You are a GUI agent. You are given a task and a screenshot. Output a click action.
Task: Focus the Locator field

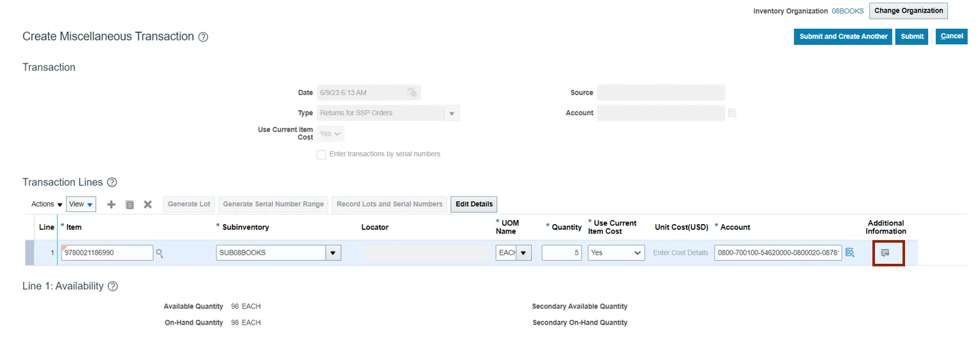point(425,253)
